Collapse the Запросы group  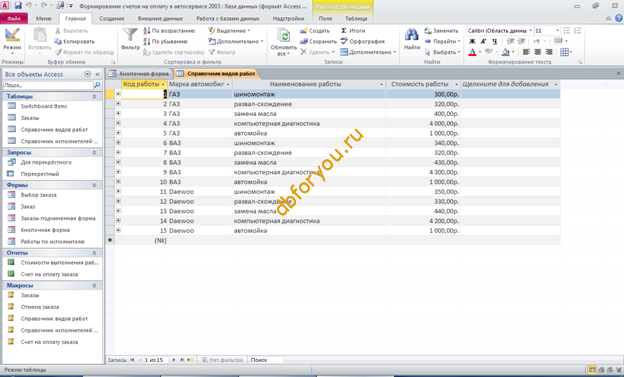[x=94, y=153]
